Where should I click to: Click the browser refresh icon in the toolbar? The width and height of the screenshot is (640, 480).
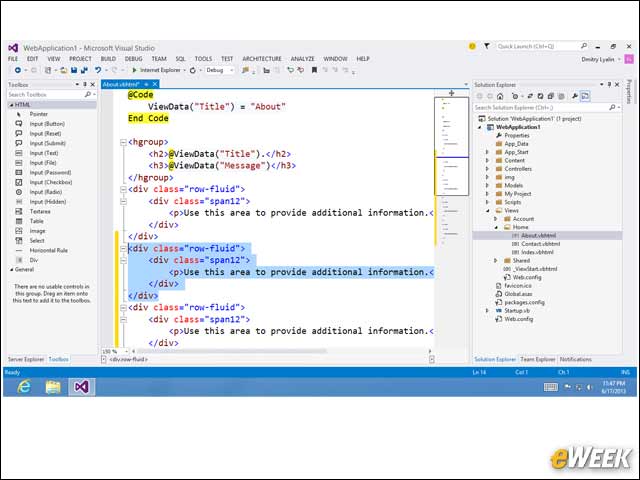click(193, 70)
